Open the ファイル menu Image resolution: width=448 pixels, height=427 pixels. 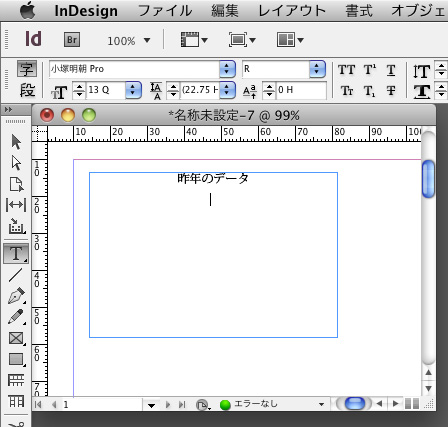[x=165, y=10]
